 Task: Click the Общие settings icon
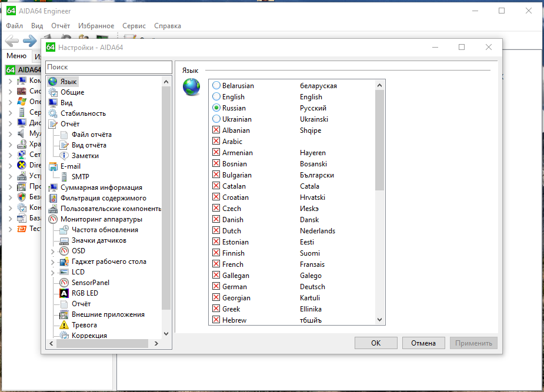click(x=53, y=92)
